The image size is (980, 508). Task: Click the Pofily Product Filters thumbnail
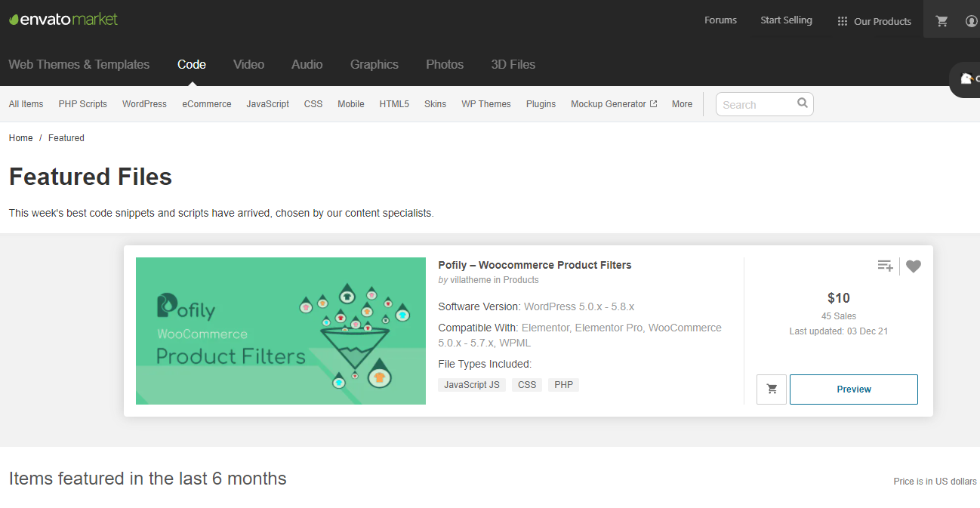pos(281,331)
